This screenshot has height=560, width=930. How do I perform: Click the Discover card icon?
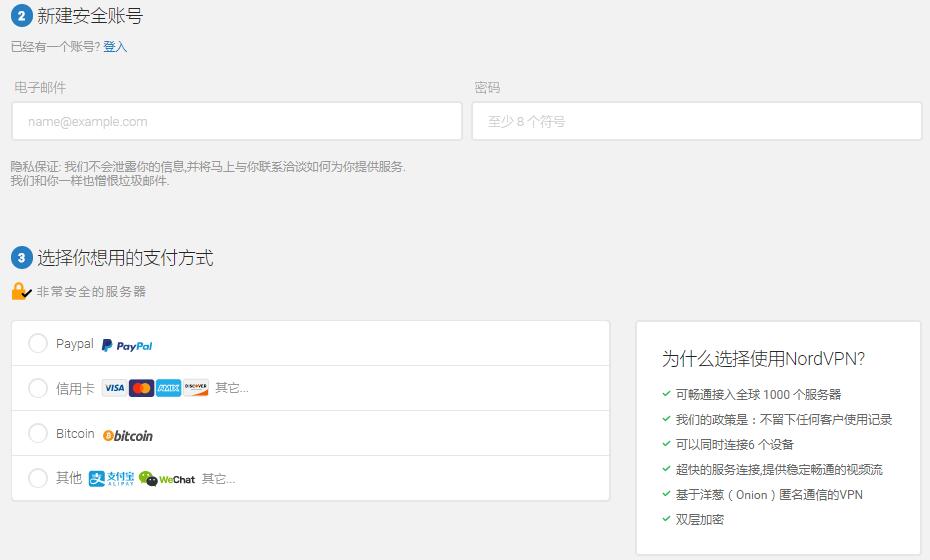tap(196, 388)
